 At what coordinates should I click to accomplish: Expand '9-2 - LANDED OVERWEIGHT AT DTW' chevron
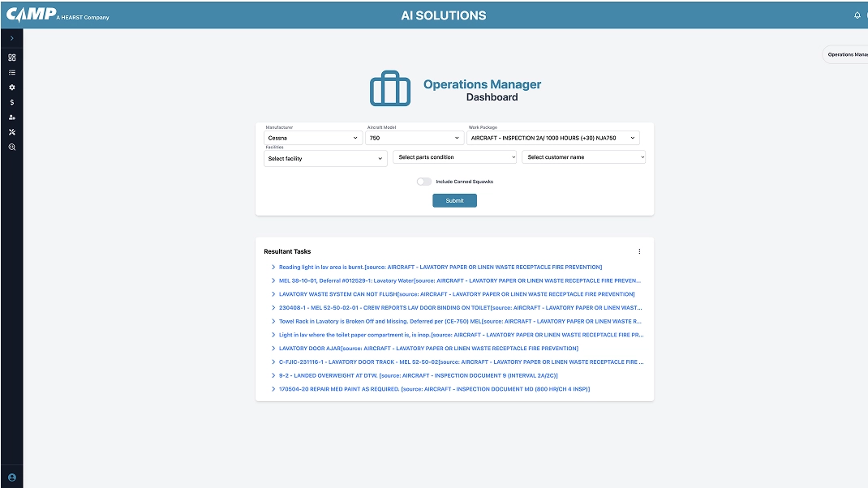pos(273,375)
